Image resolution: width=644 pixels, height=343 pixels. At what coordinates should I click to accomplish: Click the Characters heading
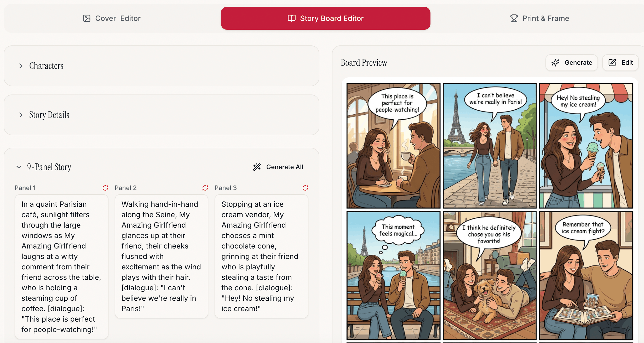pyautogui.click(x=46, y=66)
